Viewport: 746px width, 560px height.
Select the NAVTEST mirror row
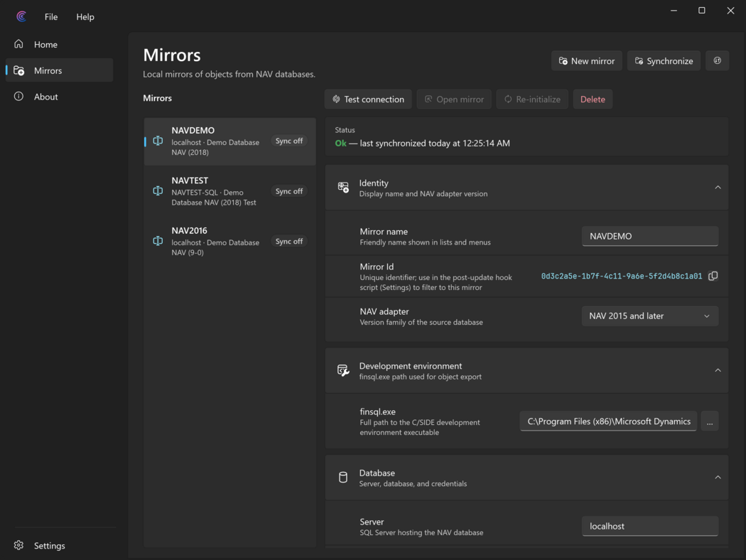tap(229, 191)
